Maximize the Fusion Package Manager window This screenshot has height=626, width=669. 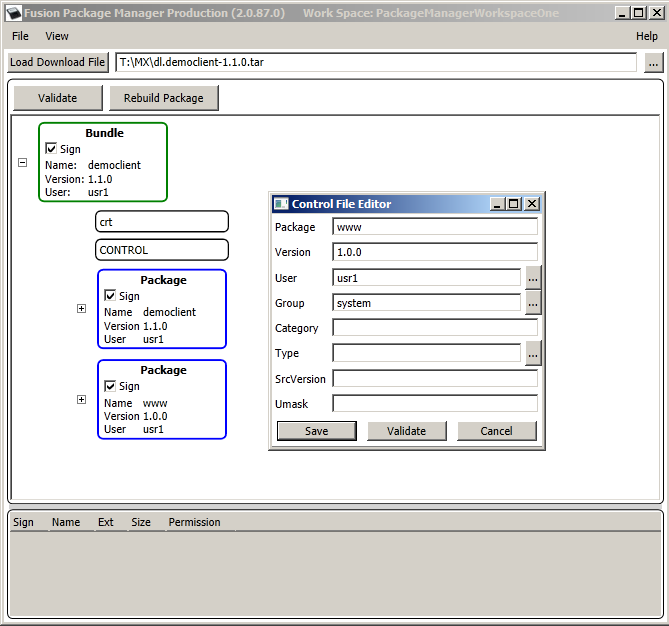[x=639, y=13]
